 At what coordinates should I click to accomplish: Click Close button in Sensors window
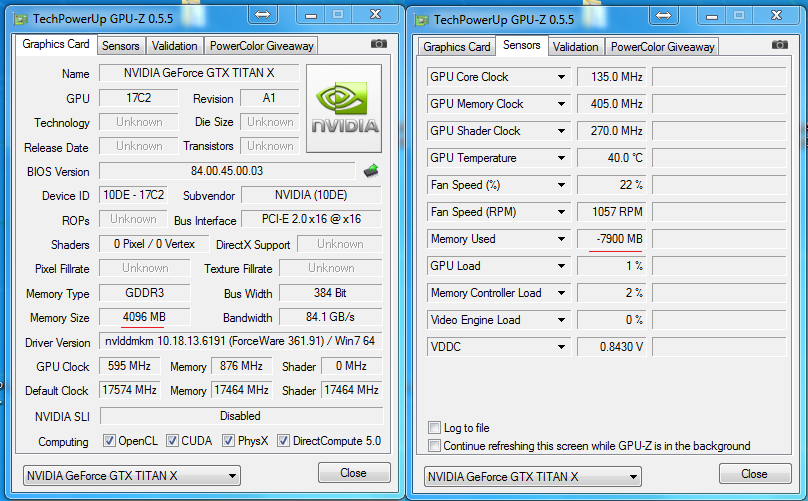754,474
